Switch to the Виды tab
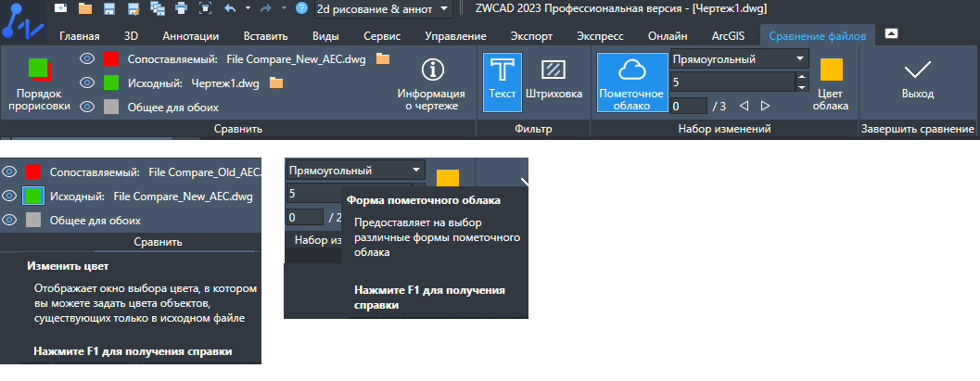The width and height of the screenshot is (980, 381). (325, 36)
